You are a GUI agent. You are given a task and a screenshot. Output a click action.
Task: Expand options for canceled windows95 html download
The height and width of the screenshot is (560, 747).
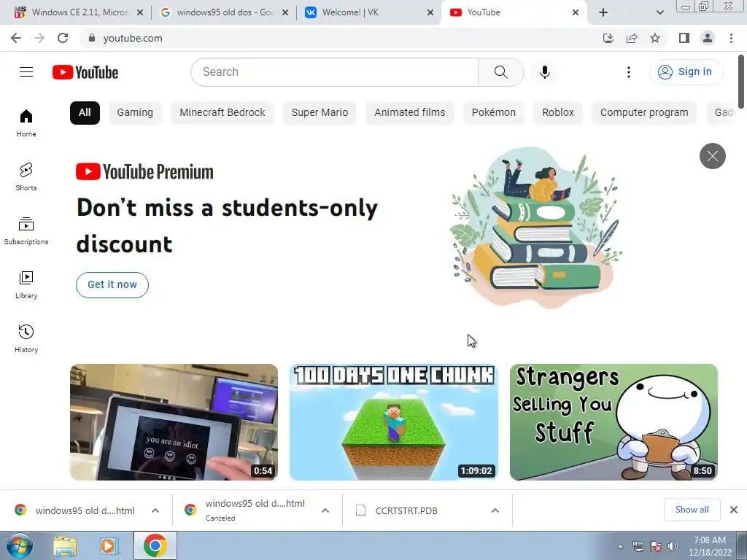pos(325,510)
